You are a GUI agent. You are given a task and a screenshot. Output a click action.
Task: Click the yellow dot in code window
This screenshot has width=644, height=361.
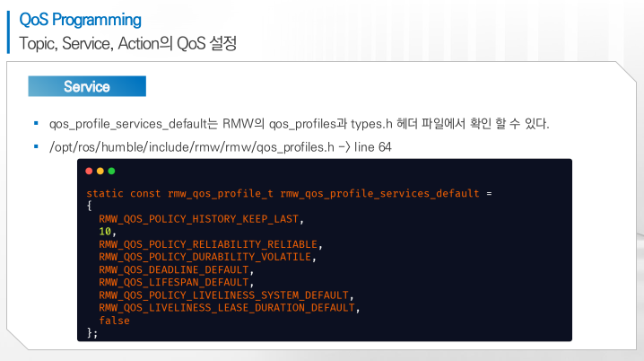pos(100,171)
